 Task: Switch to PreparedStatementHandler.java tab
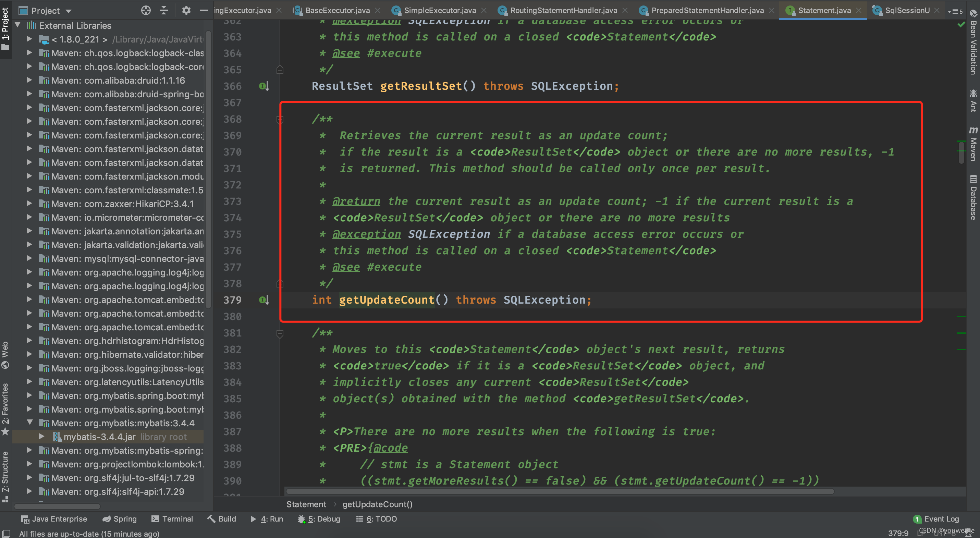click(x=708, y=10)
